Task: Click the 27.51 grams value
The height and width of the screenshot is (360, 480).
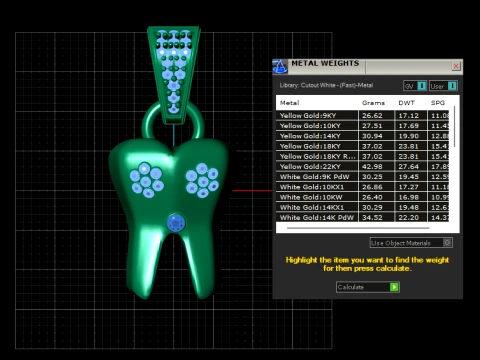Action: pyautogui.click(x=372, y=126)
